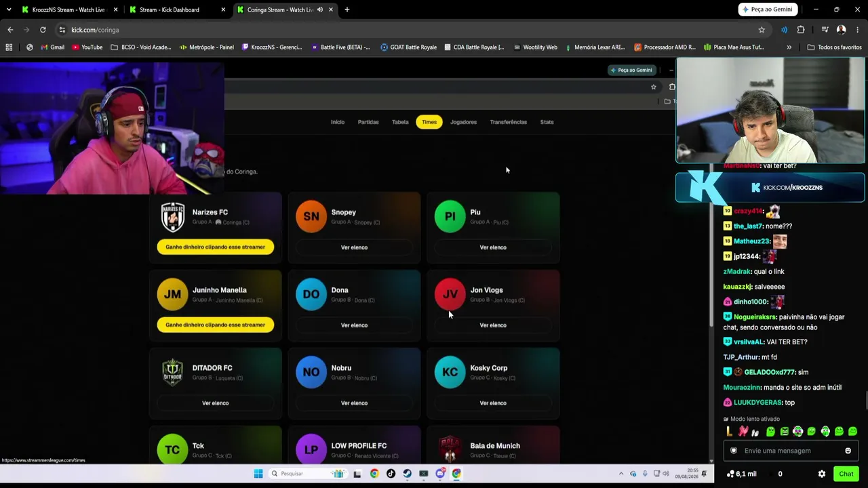The image size is (868, 488).
Task: Open the Chrome profile avatar
Action: [x=841, y=30]
